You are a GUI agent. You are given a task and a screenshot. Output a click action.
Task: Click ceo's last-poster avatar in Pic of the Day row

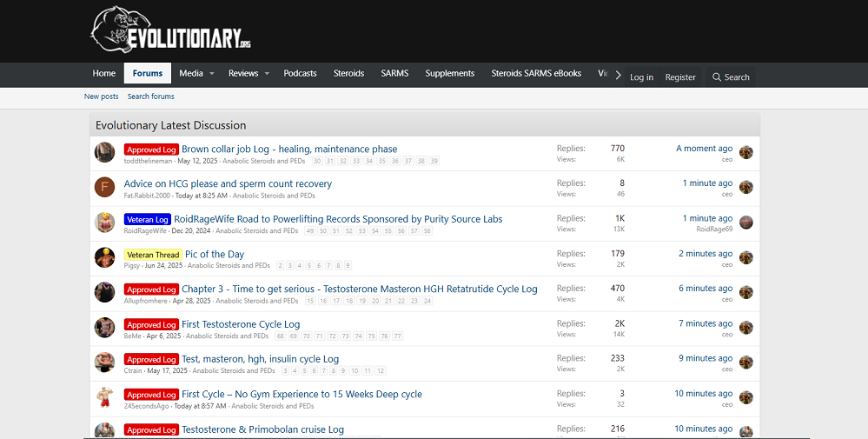tap(746, 257)
